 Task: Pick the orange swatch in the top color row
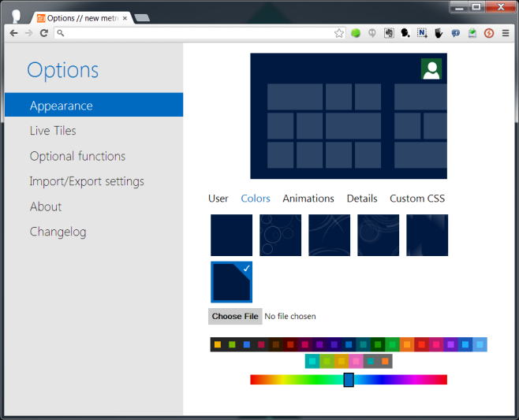(x=407, y=344)
